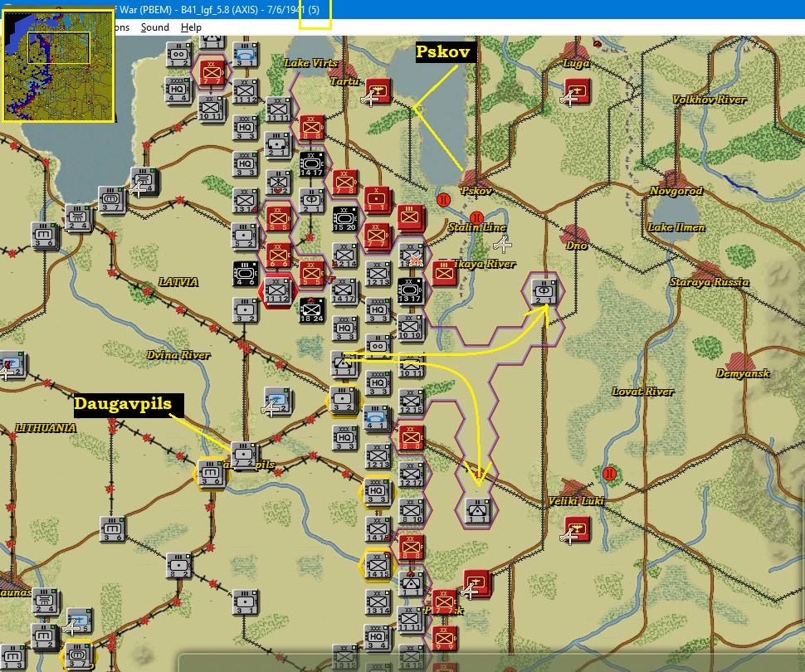Select the 11-12 infantry in red hexagon
The height and width of the screenshot is (672, 805).
(277, 290)
